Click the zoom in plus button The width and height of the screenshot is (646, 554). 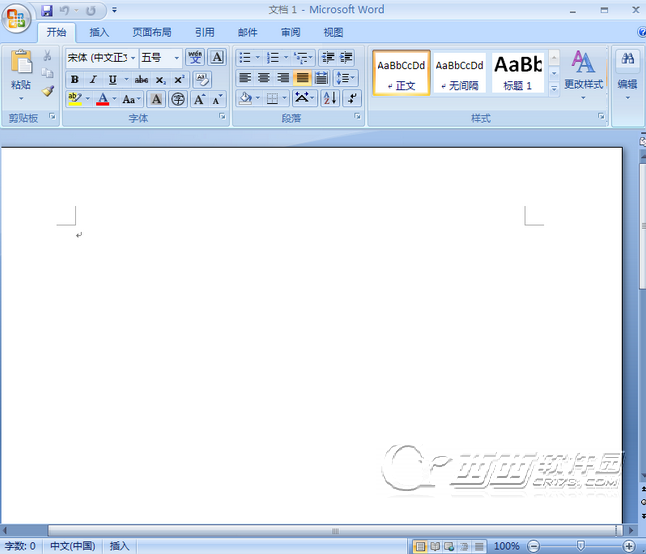coord(629,547)
